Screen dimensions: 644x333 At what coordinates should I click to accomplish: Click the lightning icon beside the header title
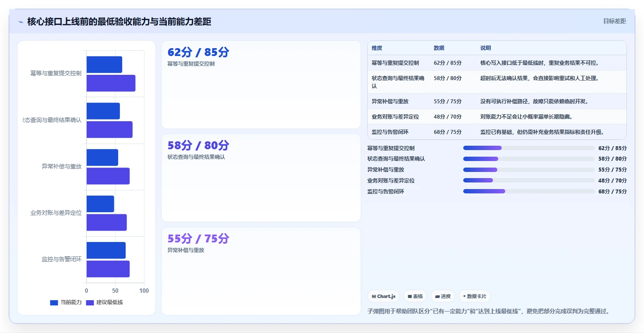click(21, 22)
